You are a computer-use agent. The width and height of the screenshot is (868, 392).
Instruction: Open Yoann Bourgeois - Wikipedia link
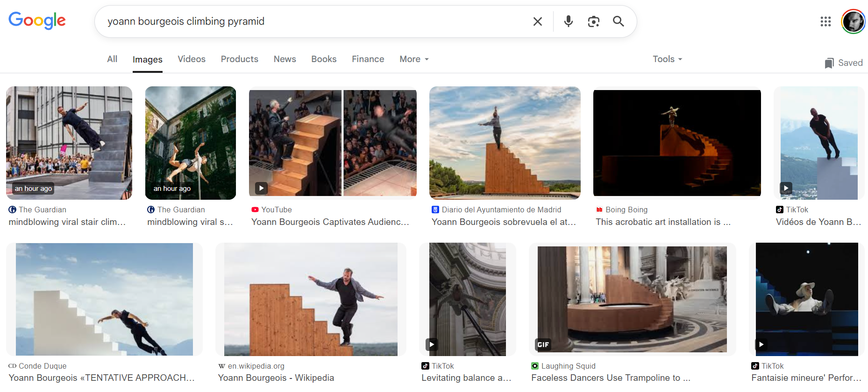(x=276, y=378)
